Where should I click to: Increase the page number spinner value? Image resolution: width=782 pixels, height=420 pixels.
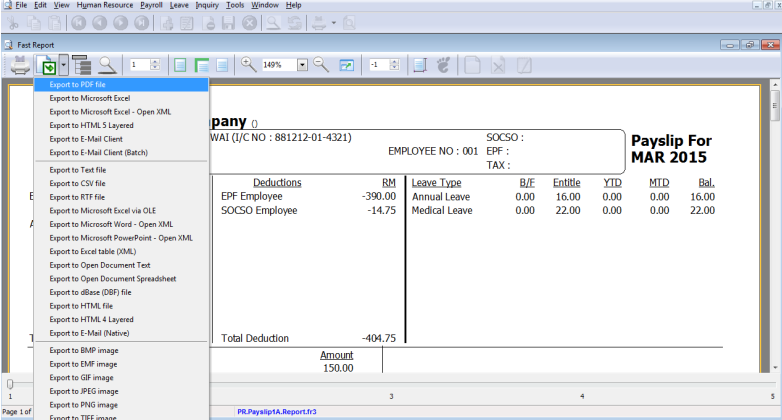click(153, 62)
